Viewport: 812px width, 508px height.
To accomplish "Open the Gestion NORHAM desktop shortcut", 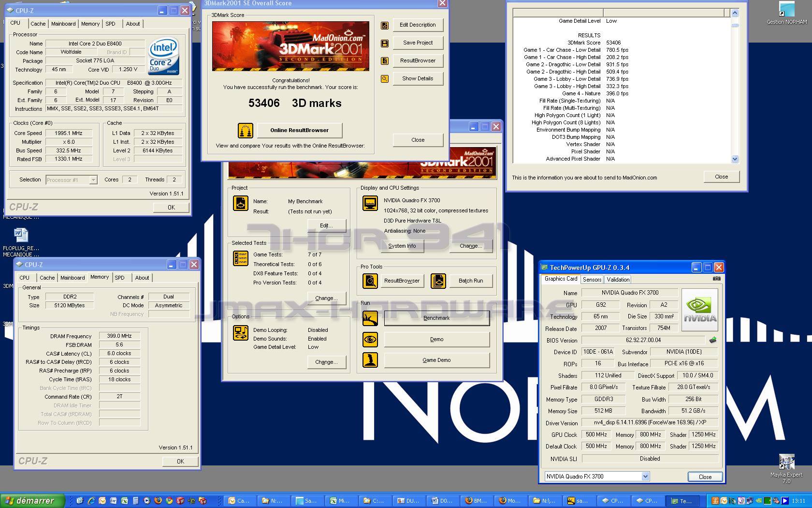I will point(786,13).
